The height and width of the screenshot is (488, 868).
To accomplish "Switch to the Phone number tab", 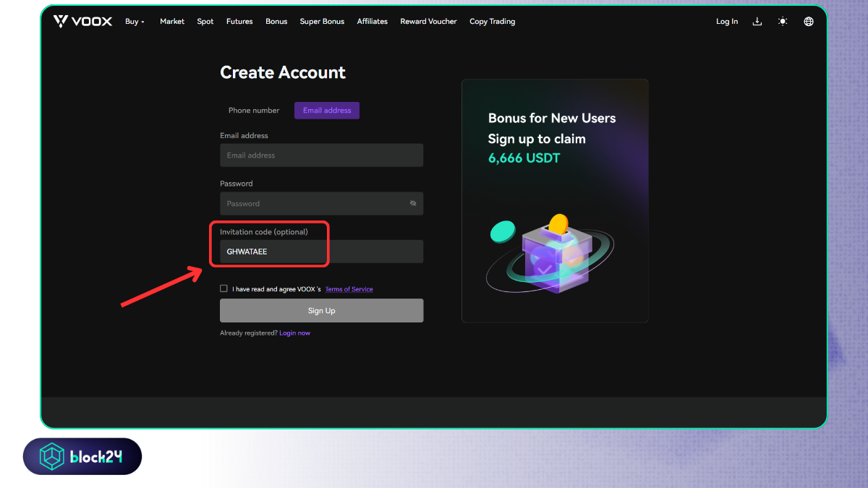I will coord(254,111).
